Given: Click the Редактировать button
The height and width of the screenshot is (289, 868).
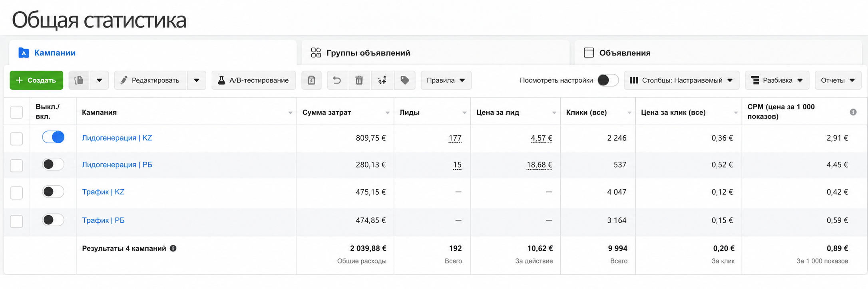Looking at the screenshot, I should 151,80.
